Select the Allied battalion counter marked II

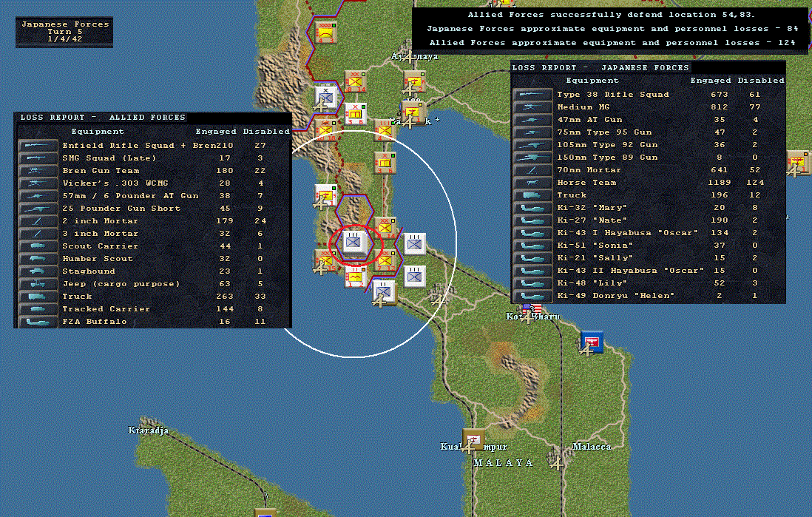pyautogui.click(x=384, y=291)
